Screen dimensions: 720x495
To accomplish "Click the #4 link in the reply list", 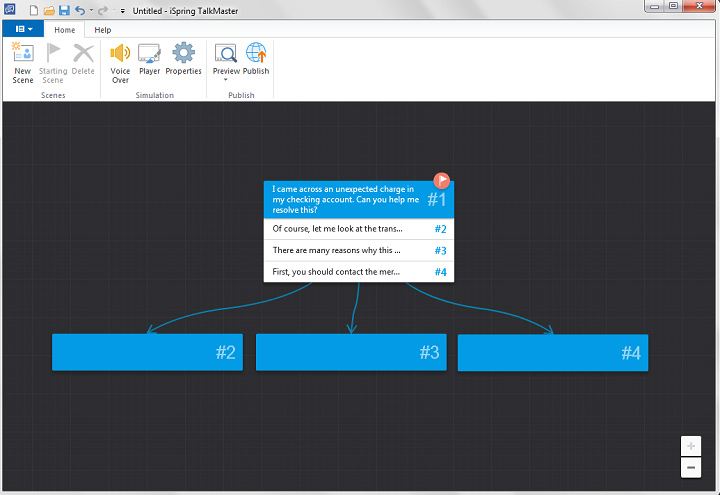I will point(440,272).
